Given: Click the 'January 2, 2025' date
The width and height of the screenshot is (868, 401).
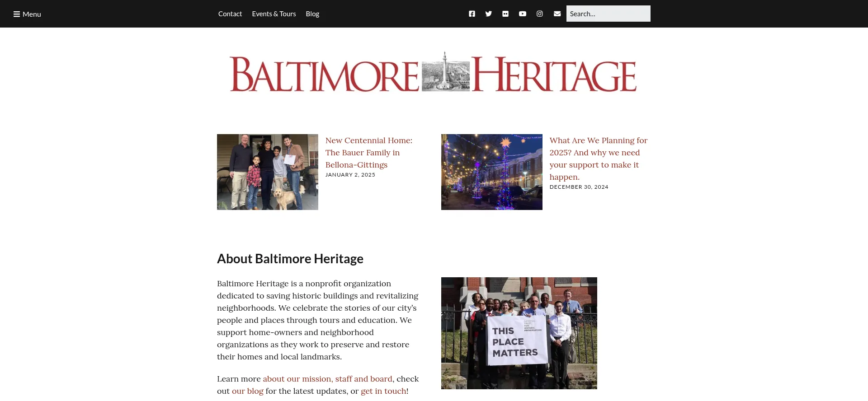Looking at the screenshot, I should coord(350,175).
